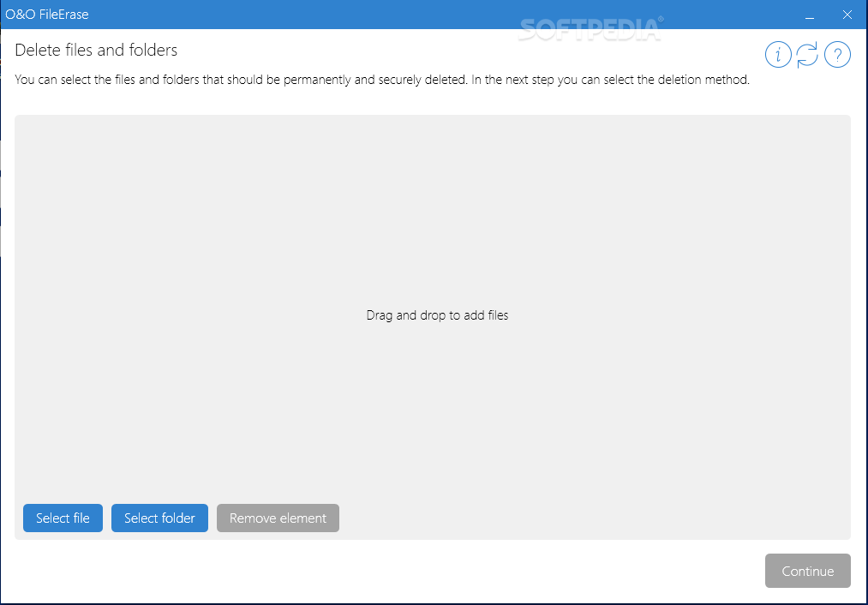Image resolution: width=868 pixels, height=605 pixels.
Task: Click the Select folder button
Action: (159, 518)
